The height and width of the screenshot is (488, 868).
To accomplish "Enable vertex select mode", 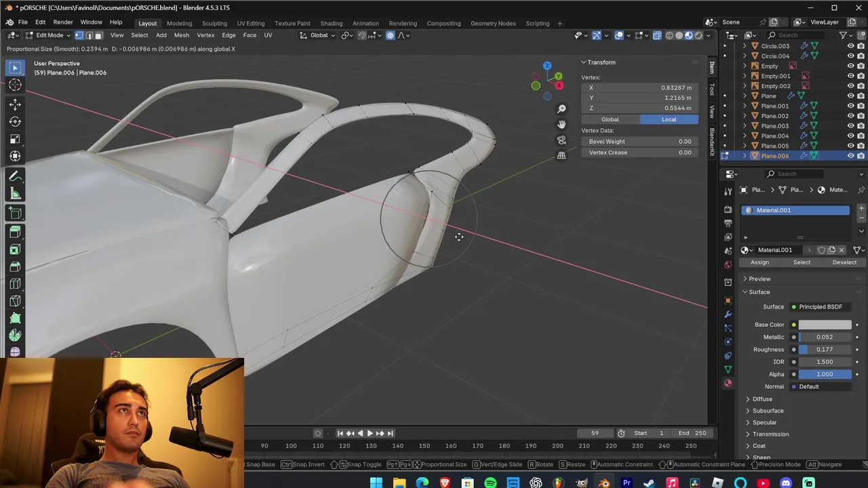I will pos(79,35).
